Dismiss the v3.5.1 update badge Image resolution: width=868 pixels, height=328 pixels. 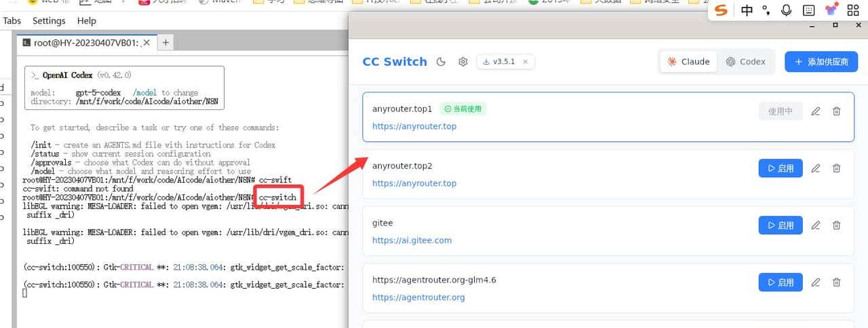coord(526,62)
